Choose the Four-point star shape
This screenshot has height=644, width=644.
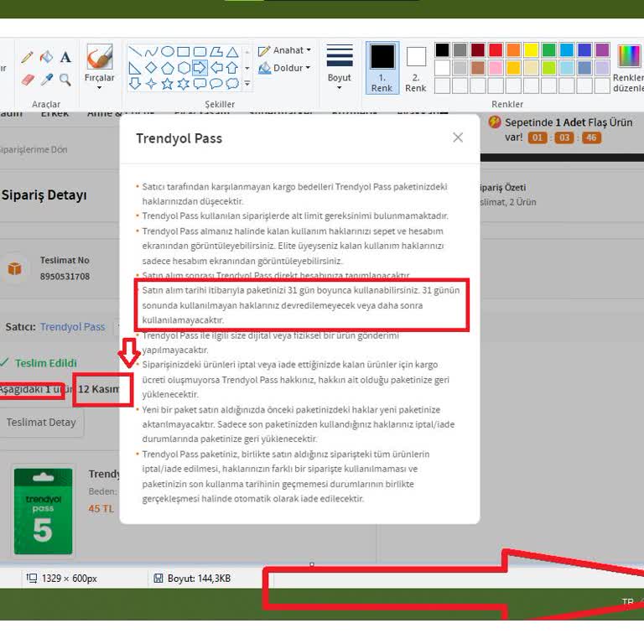click(x=151, y=84)
